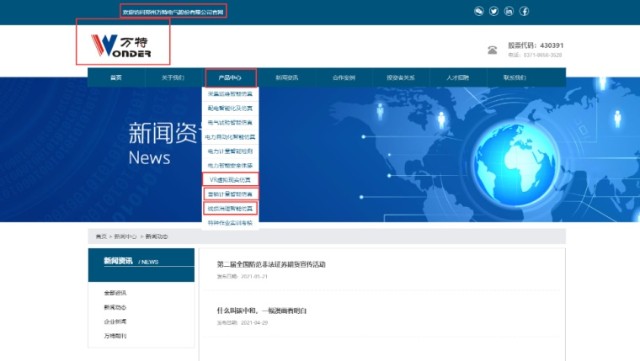
Task: Open 关于我们 navigation item
Action: coord(173,78)
